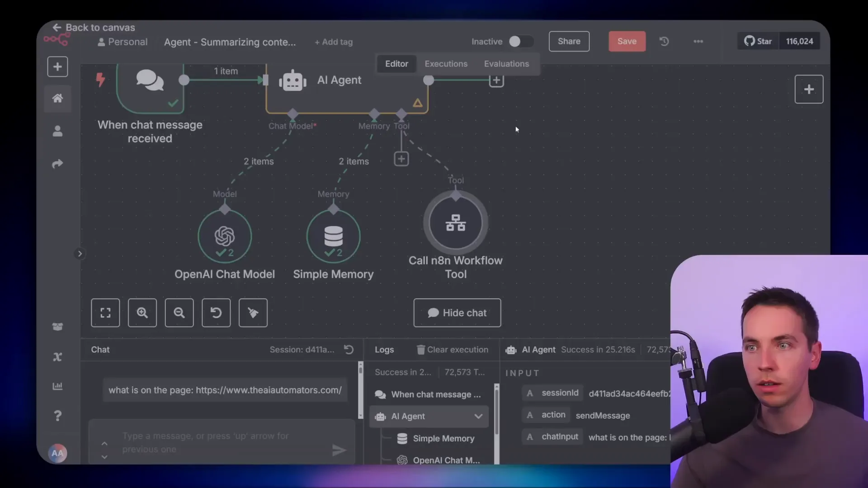Viewport: 868px width, 488px height.
Task: Open the Home icon in sidebar
Action: click(57, 99)
